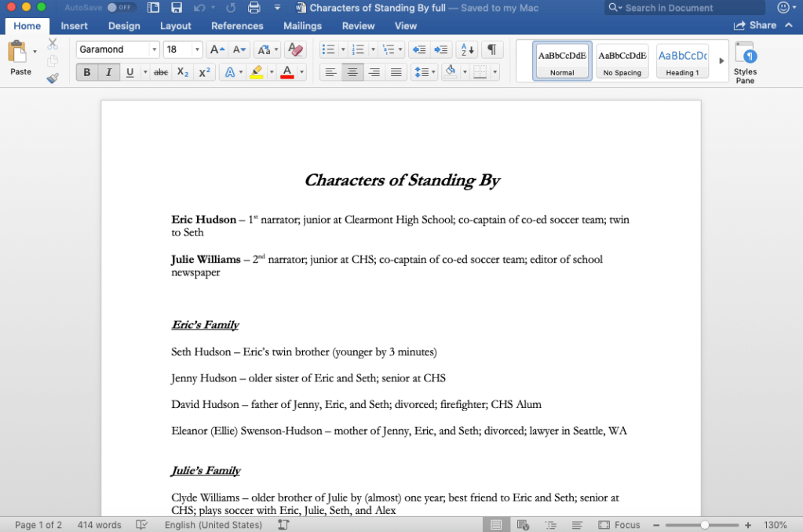Open the Garamond font name dropdown
803x532 pixels.
(154, 49)
